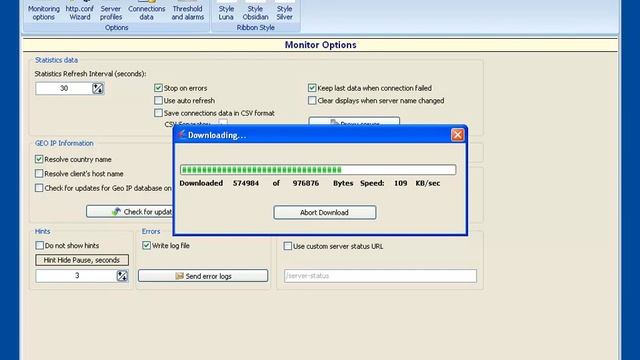Apply Style Silver ribbon theme
This screenshot has width=640, height=360.
[x=284, y=12]
